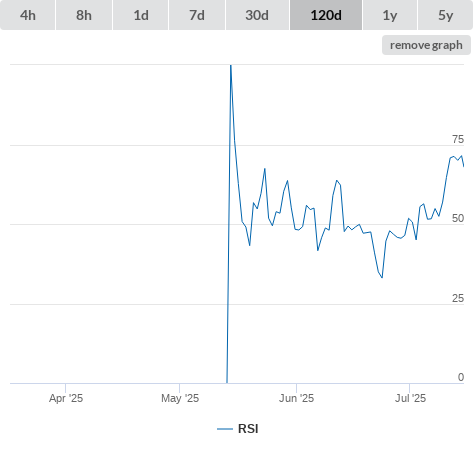Switch to the 8h time range
This screenshot has height=455, width=474.
[84, 15]
